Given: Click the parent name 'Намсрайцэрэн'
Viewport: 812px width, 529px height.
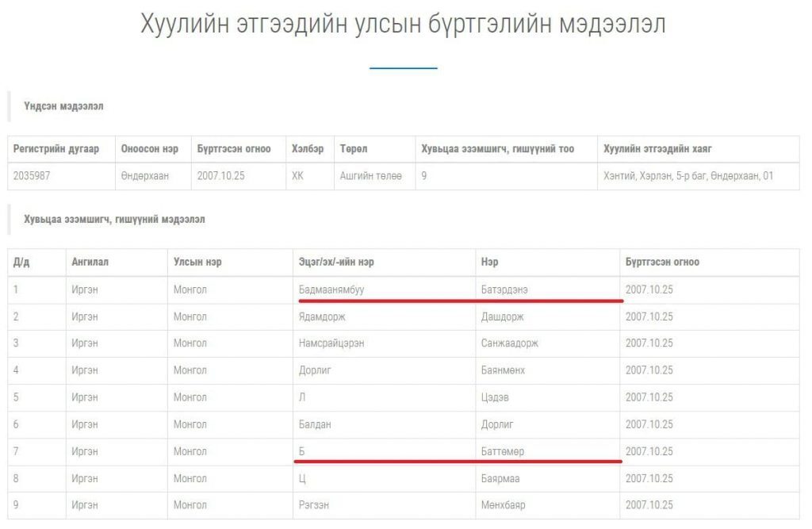Looking at the screenshot, I should click(331, 343).
